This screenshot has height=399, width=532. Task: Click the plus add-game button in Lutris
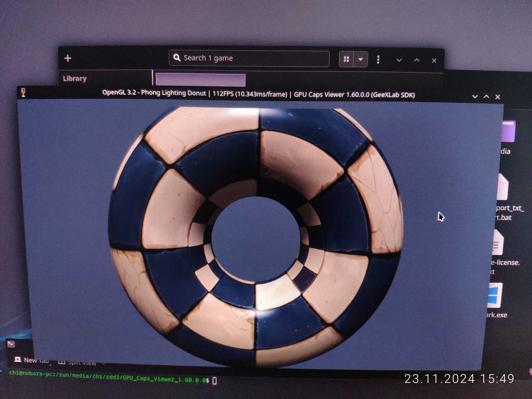pos(68,58)
